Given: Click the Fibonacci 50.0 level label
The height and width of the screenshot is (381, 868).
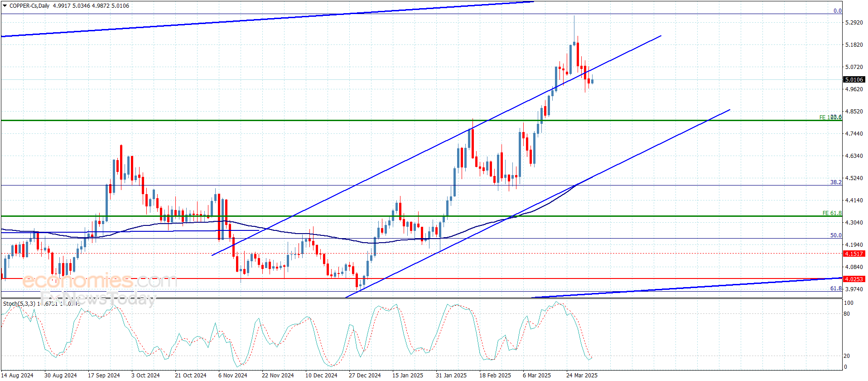Looking at the screenshot, I should pos(835,235).
